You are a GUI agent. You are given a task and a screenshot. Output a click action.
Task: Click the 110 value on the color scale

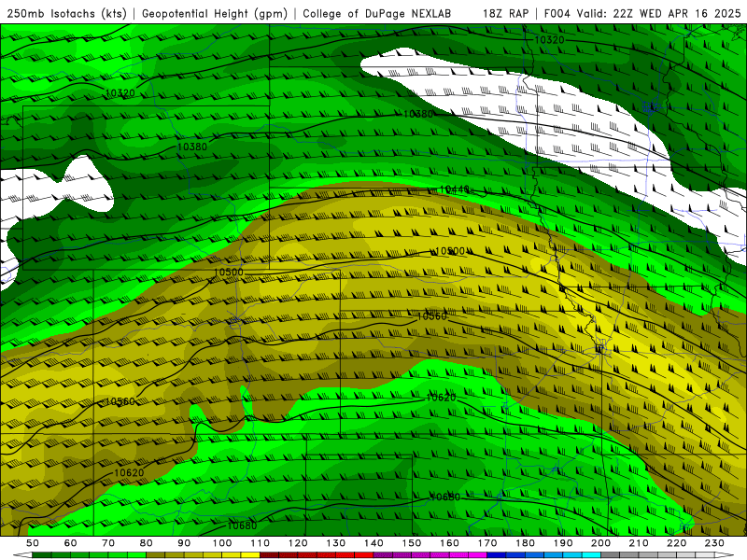click(261, 543)
